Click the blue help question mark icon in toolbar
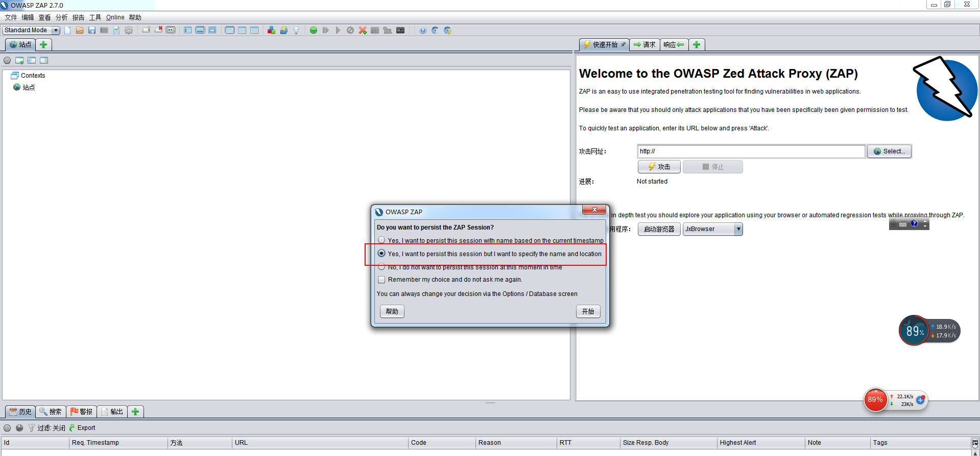Screen dimensions: 980x456 tap(423, 30)
